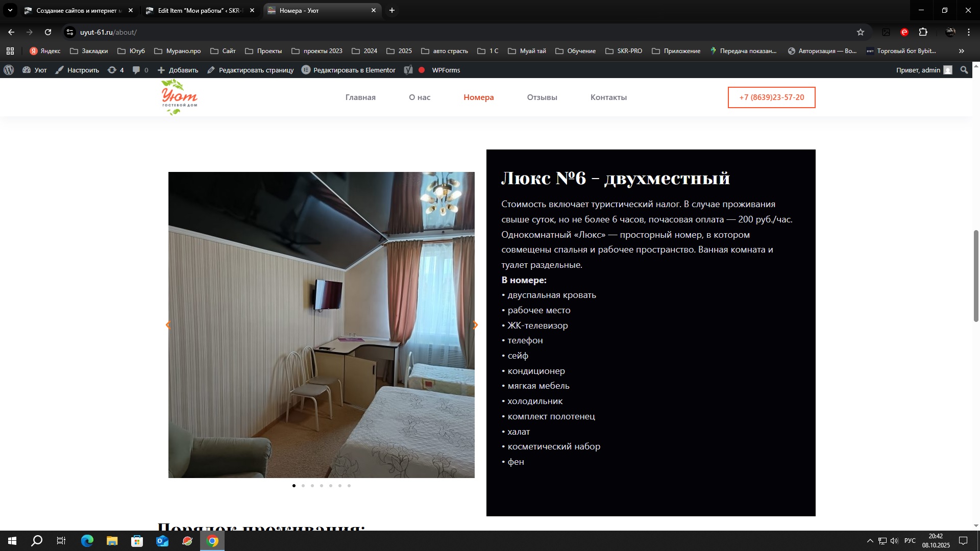This screenshot has width=980, height=551.
Task: Click the Уют guest house logo
Action: [179, 97]
